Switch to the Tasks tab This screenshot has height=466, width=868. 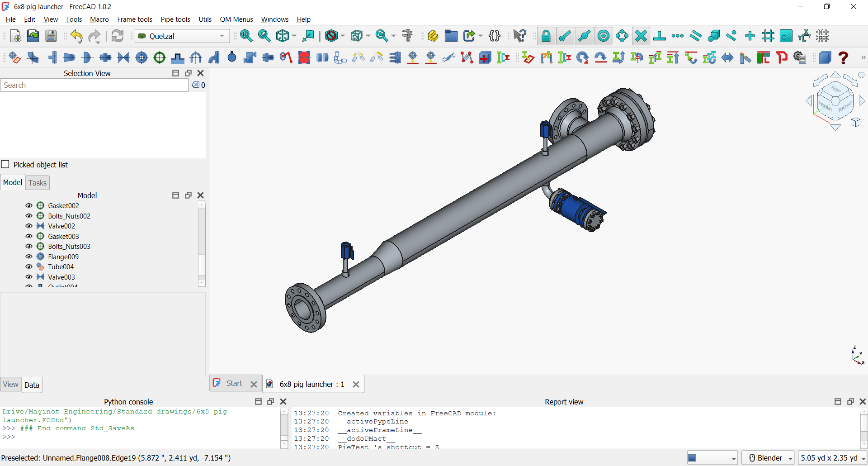coord(37,183)
